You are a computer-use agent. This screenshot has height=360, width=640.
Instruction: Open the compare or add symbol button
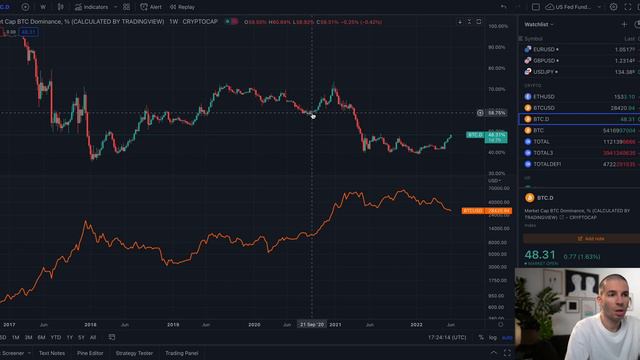25,7
